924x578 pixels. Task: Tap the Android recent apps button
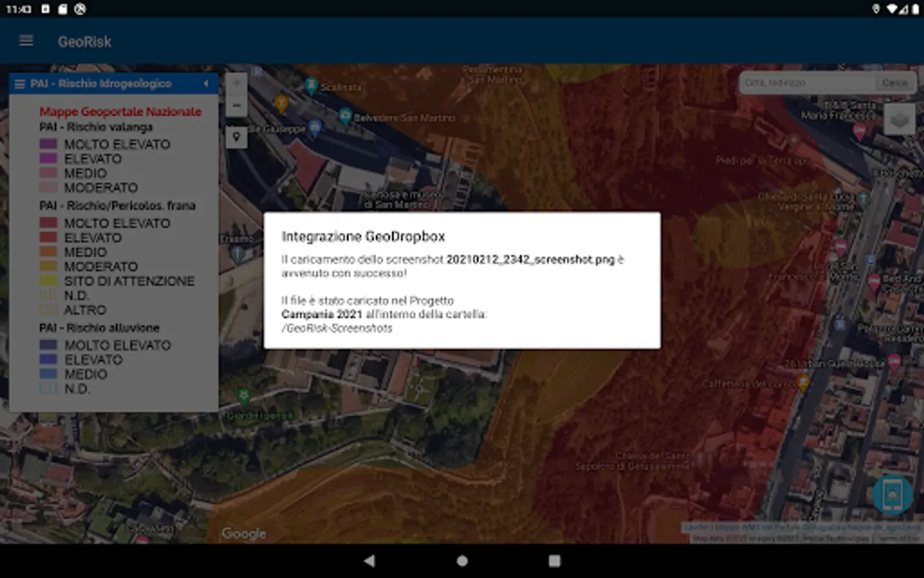(554, 561)
